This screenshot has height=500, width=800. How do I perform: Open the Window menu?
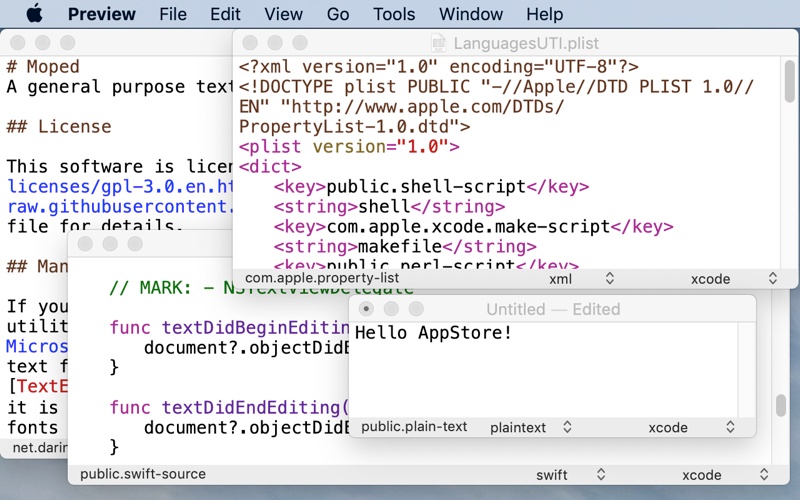point(471,14)
